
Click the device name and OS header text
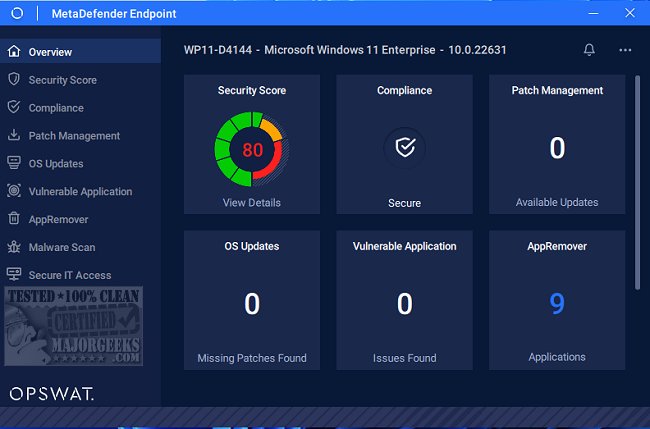[345, 50]
